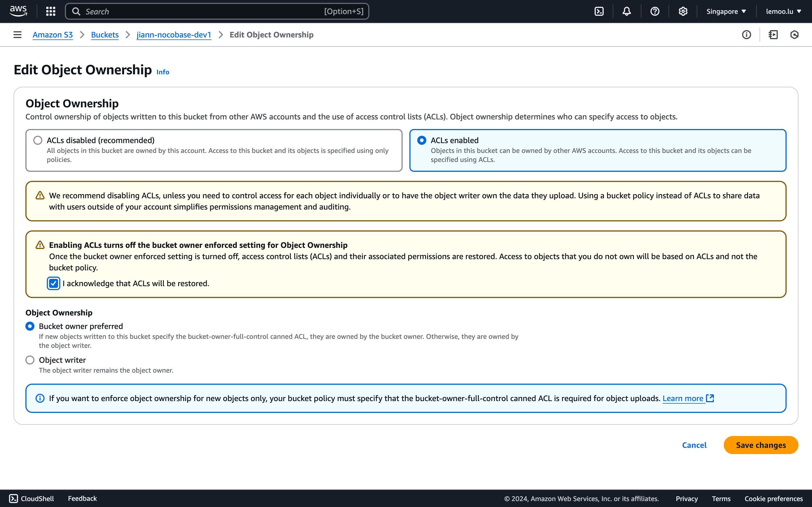The height and width of the screenshot is (507, 812).
Task: Open the help question mark menu
Action: click(655, 11)
